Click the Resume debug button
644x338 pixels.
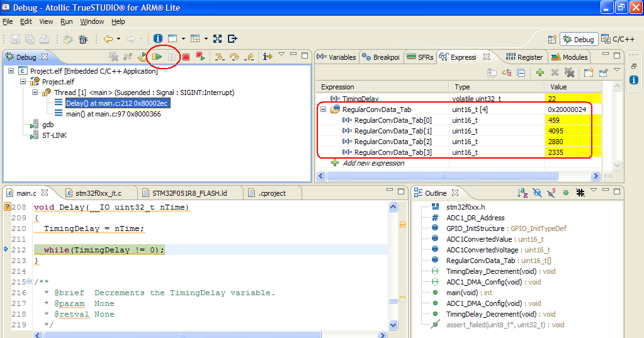click(157, 57)
